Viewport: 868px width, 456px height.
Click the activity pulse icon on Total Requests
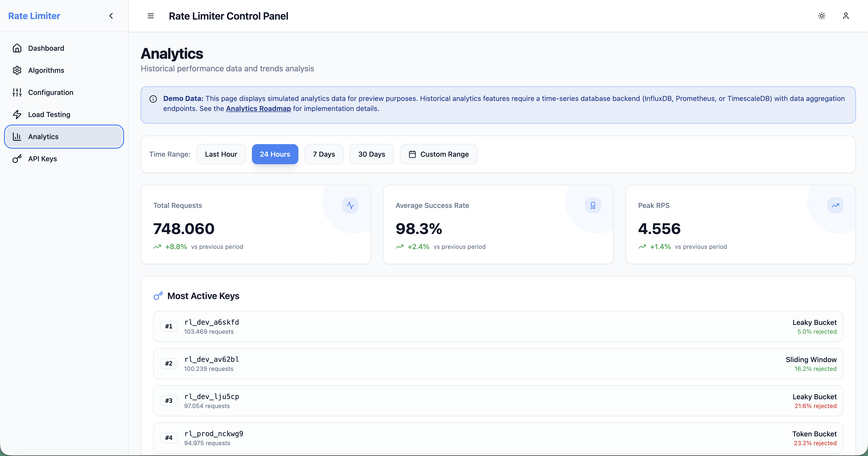[350, 205]
